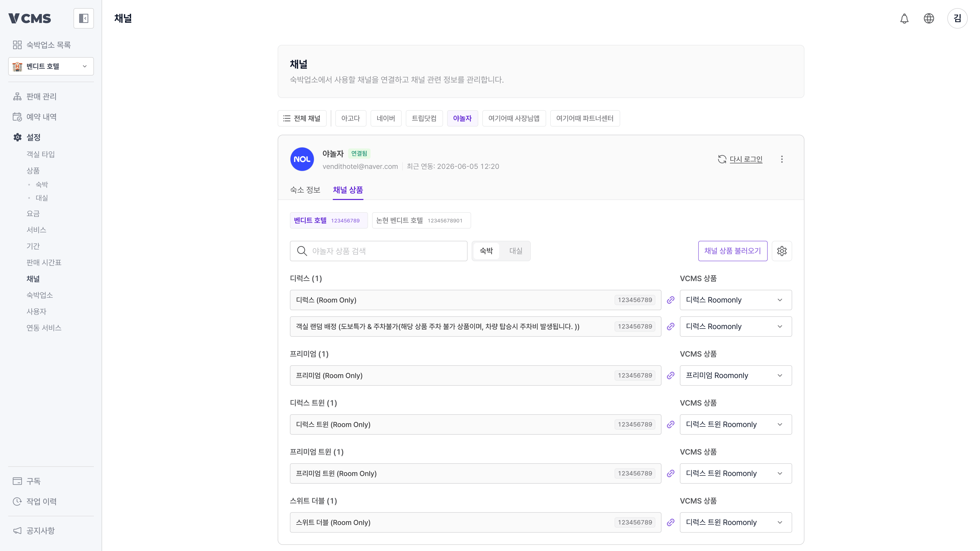Viewport: 980px width, 551px height.
Task: Open the 프리미엄 Roomonly dropdown
Action: pos(735,376)
